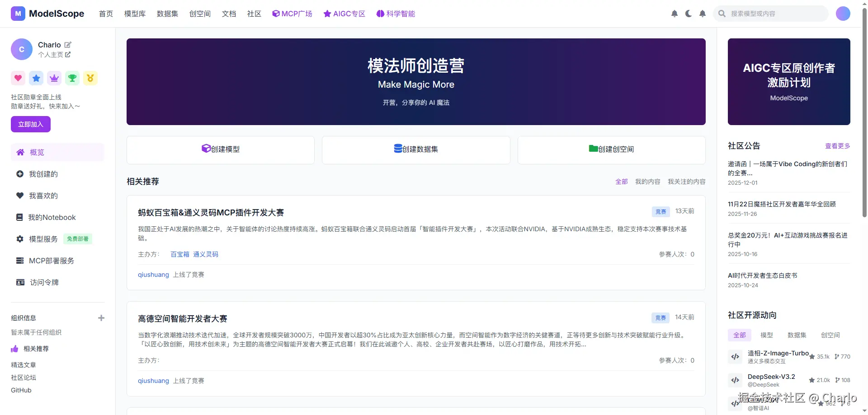Screen dimensions: 868x415
Task: Open the GitHub link in sidebar
Action: pyautogui.click(x=21, y=390)
